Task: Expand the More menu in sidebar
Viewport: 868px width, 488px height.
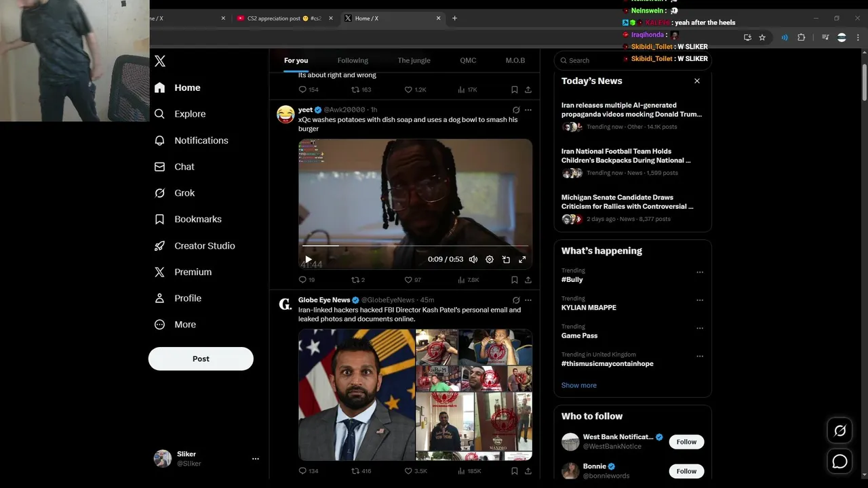Action: [x=175, y=325]
